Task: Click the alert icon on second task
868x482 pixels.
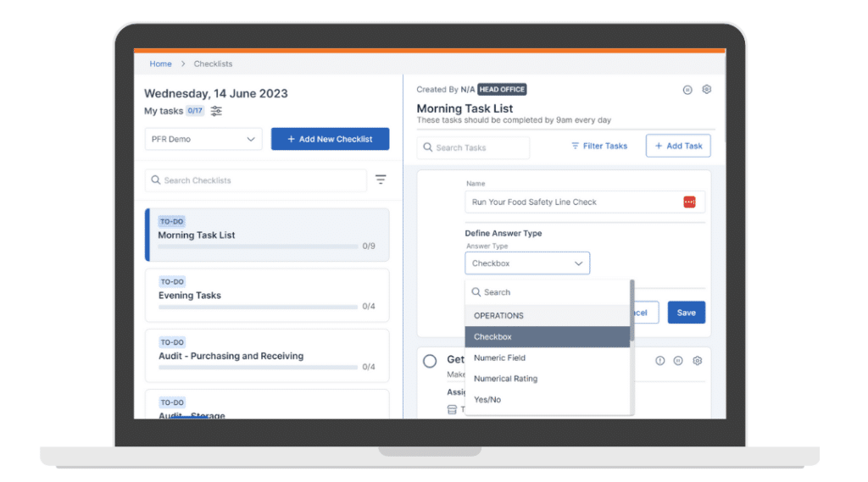Action: (660, 361)
